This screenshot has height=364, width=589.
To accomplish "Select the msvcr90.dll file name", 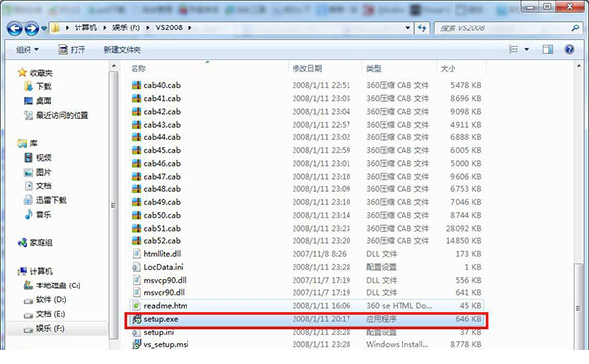I will (164, 292).
